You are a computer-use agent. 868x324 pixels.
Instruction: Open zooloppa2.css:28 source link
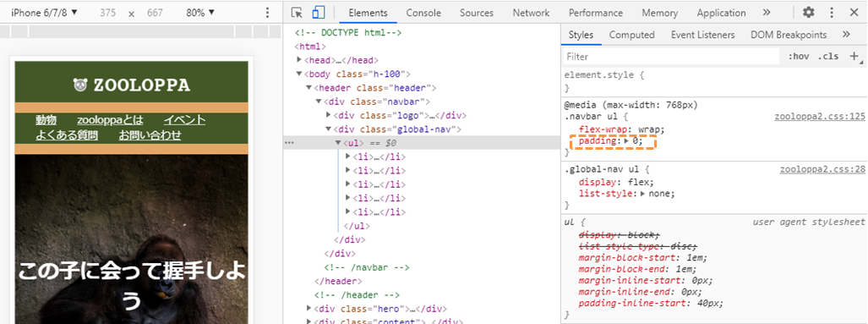[x=822, y=170]
